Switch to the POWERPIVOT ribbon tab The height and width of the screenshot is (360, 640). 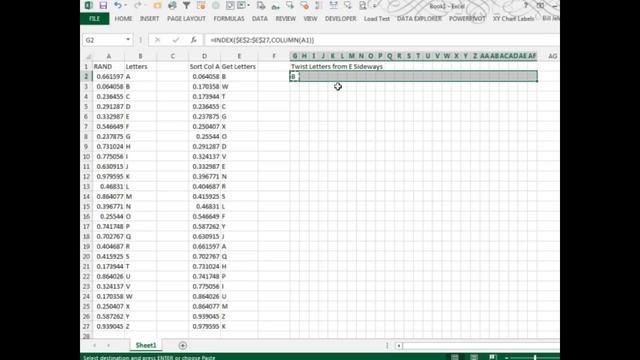coord(467,19)
